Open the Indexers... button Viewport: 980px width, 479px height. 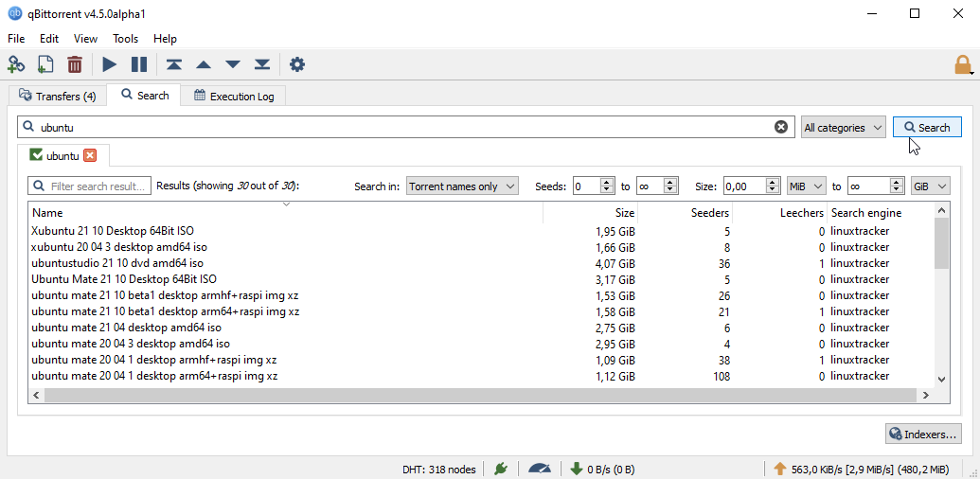(923, 435)
